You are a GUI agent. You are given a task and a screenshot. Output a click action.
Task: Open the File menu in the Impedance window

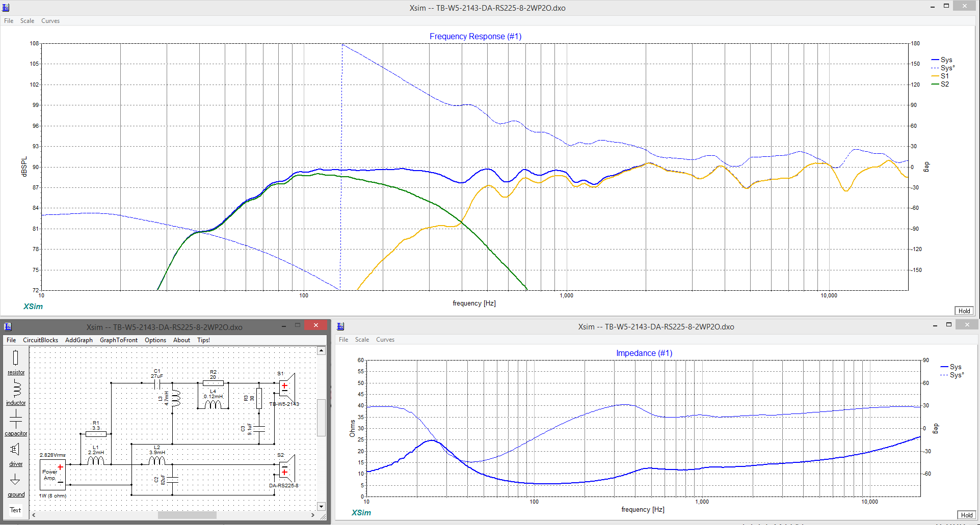343,340
